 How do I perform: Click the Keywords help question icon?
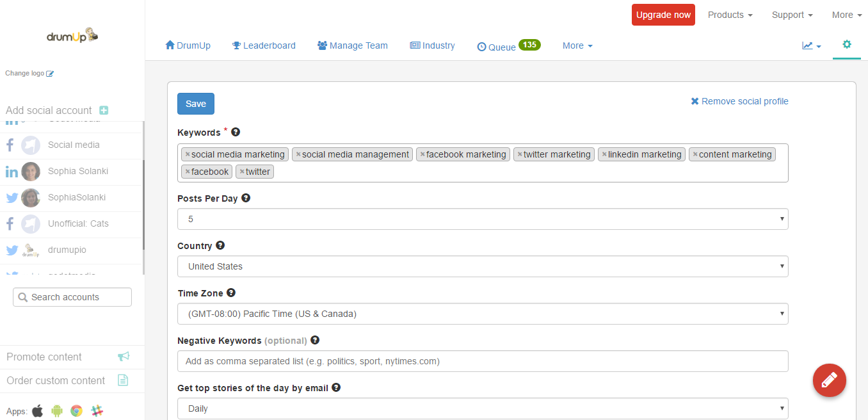pos(236,132)
